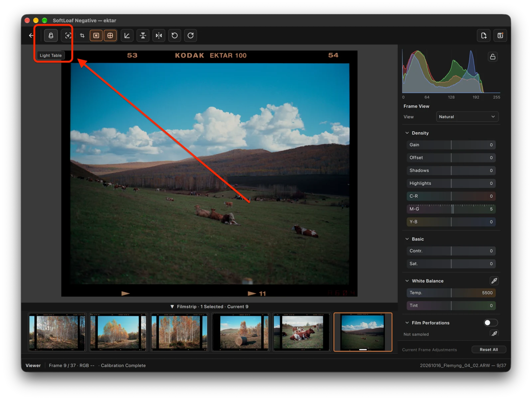Toggle the grid overlay button
The image size is (532, 400).
pyautogui.click(x=110, y=36)
